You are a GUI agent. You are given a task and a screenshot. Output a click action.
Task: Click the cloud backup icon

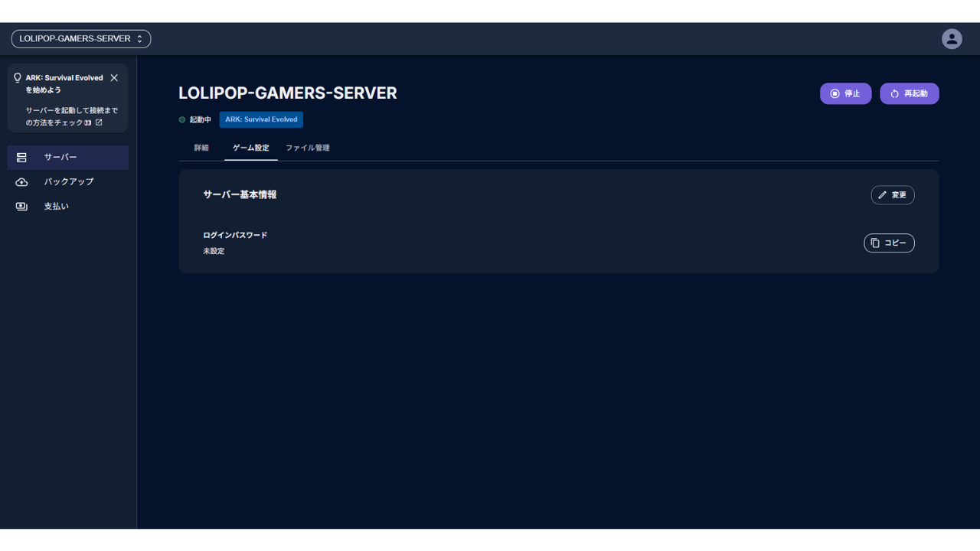(21, 182)
